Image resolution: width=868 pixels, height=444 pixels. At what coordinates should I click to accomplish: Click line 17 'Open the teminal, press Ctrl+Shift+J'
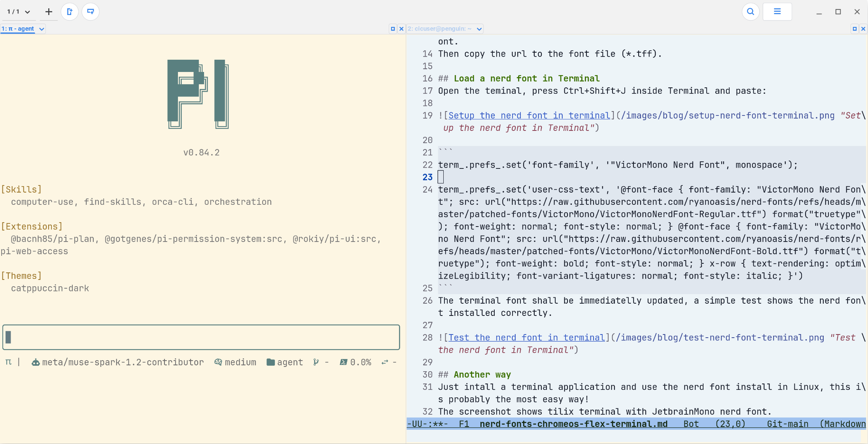[x=602, y=91]
